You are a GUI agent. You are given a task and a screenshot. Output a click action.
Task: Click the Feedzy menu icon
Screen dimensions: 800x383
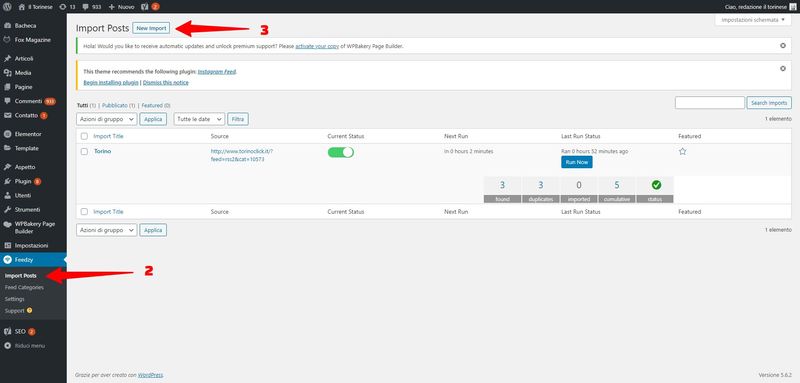pyautogui.click(x=7, y=260)
